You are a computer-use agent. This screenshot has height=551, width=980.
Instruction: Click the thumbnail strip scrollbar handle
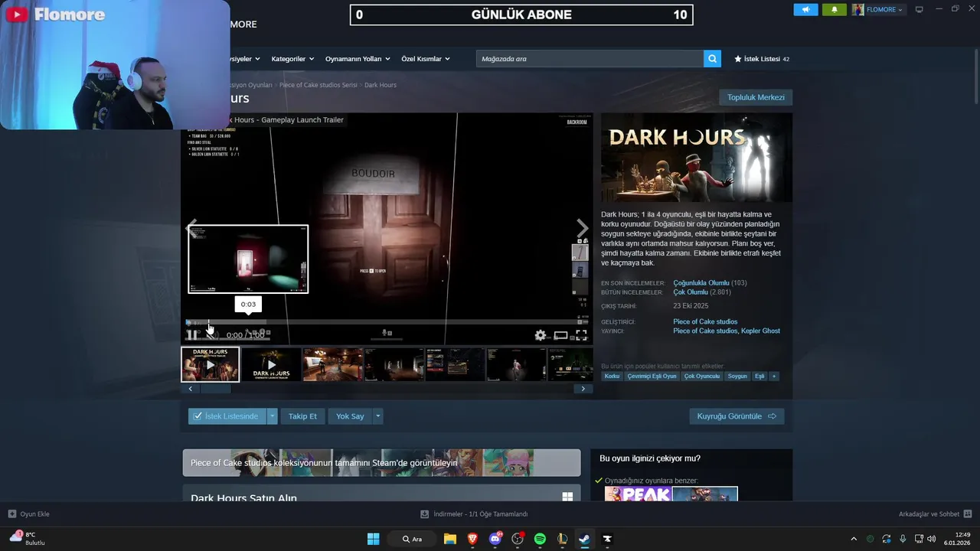click(x=216, y=389)
